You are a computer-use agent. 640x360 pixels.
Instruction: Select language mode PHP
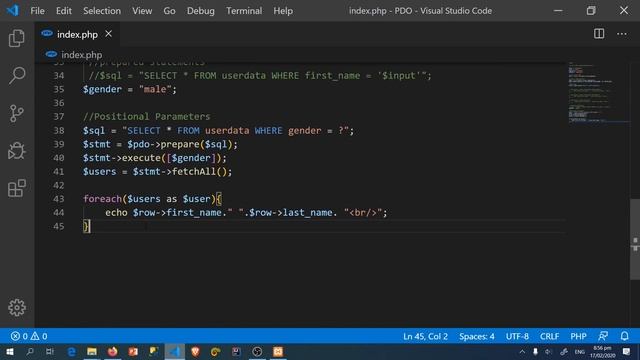[578, 336]
